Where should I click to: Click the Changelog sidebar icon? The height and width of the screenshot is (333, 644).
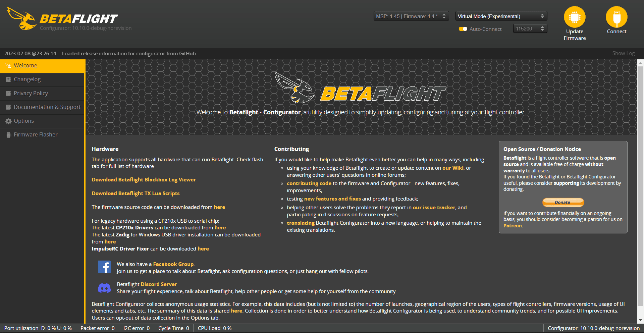(8, 79)
